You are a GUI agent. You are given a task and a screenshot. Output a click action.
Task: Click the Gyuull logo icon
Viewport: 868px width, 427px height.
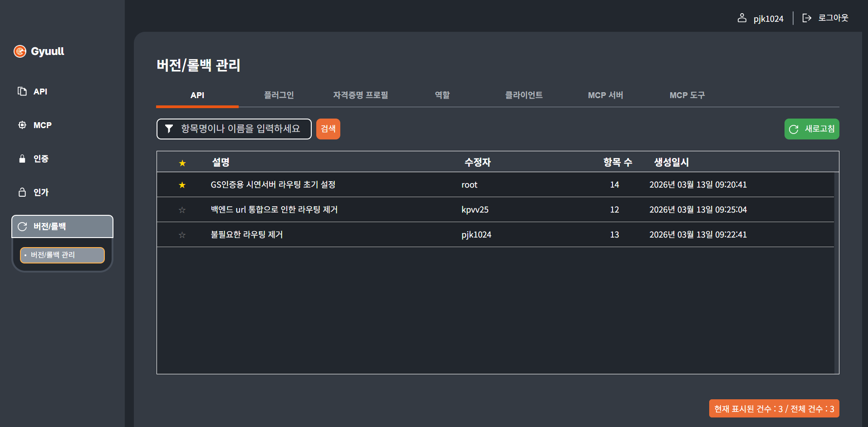pos(20,51)
